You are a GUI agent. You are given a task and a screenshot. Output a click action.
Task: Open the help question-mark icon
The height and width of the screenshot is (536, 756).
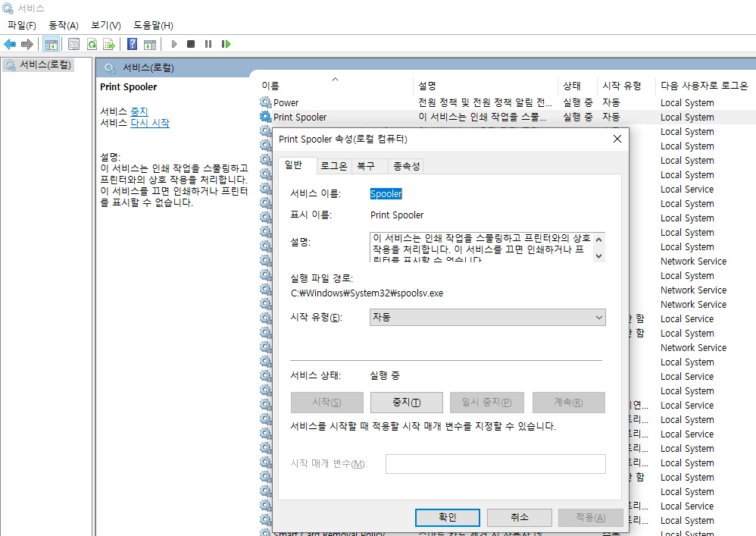pyautogui.click(x=132, y=45)
